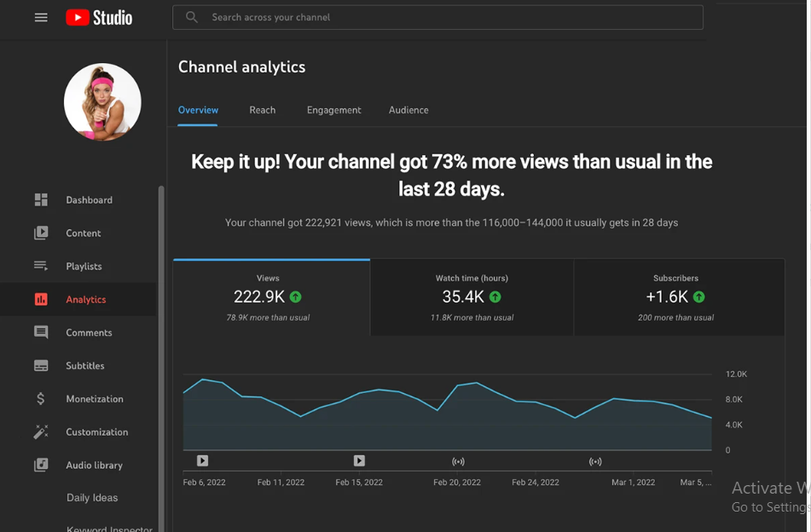Open Monetization settings
The width and height of the screenshot is (811, 532).
point(92,398)
